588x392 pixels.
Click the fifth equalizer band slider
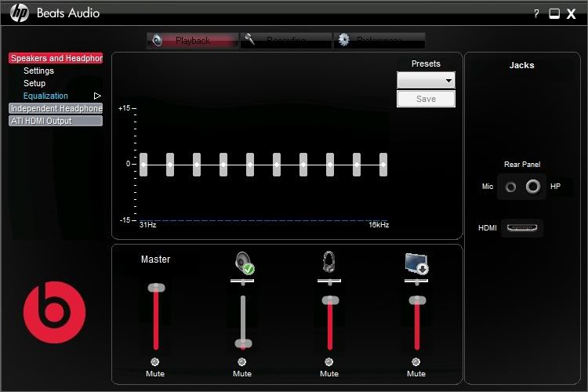[x=250, y=165]
